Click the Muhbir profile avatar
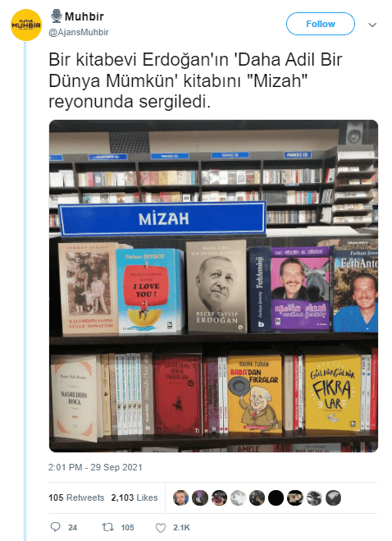Screen dimensions: 392x541 click(x=26, y=25)
